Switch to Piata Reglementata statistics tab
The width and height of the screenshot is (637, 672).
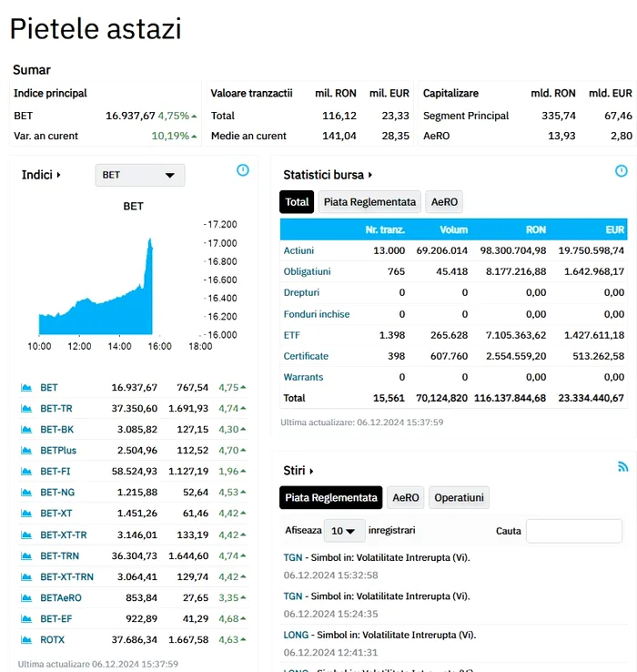(x=369, y=202)
